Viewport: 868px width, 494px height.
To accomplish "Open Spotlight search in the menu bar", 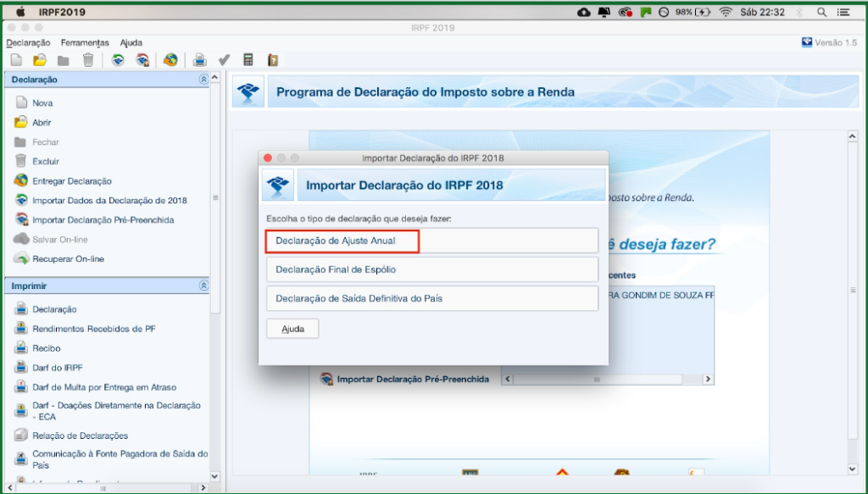I will [x=822, y=12].
